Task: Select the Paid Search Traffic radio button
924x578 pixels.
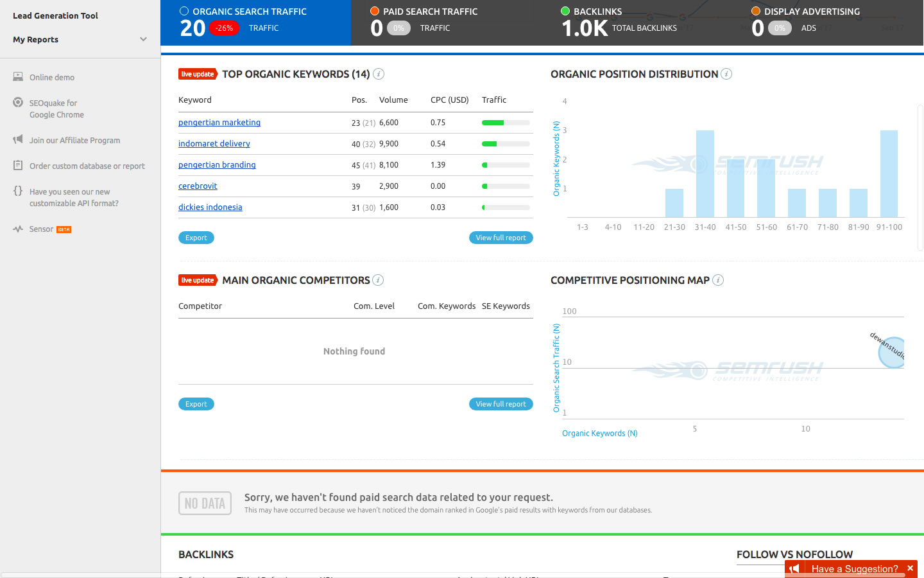Action: (x=375, y=11)
